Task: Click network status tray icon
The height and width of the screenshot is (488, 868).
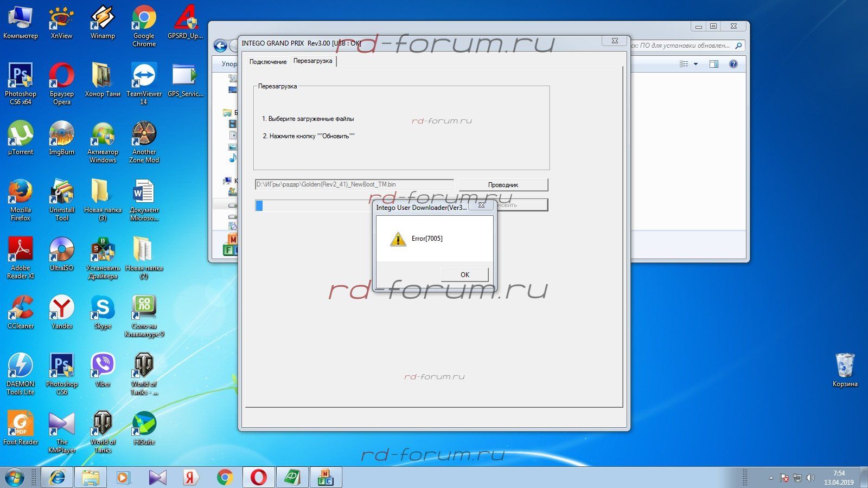Action: coord(797,478)
